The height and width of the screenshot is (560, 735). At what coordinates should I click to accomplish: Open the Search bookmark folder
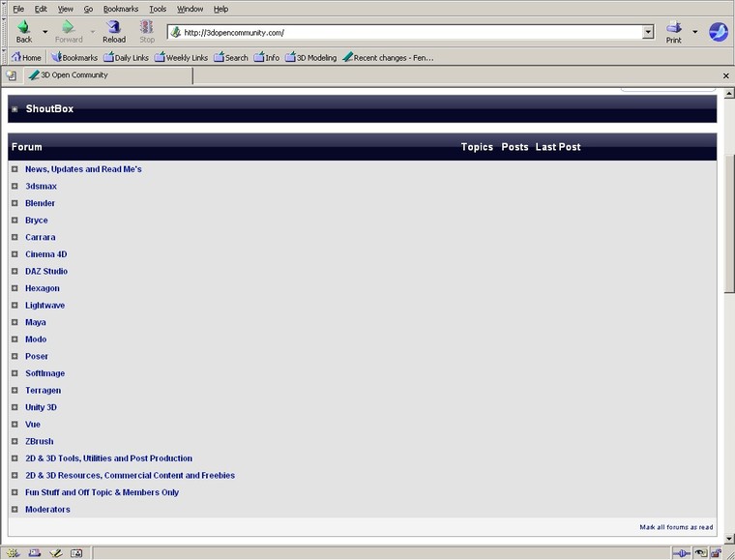(230, 57)
